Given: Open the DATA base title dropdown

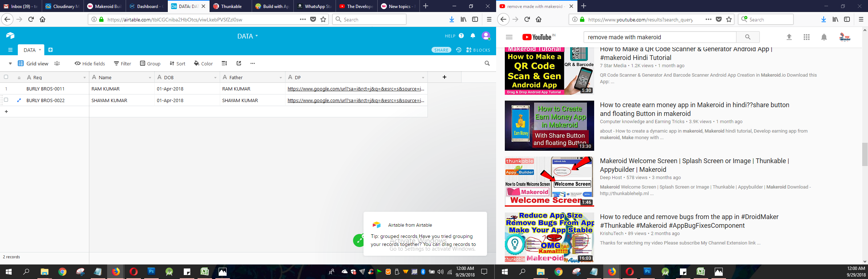Looking at the screenshot, I should pos(248,36).
